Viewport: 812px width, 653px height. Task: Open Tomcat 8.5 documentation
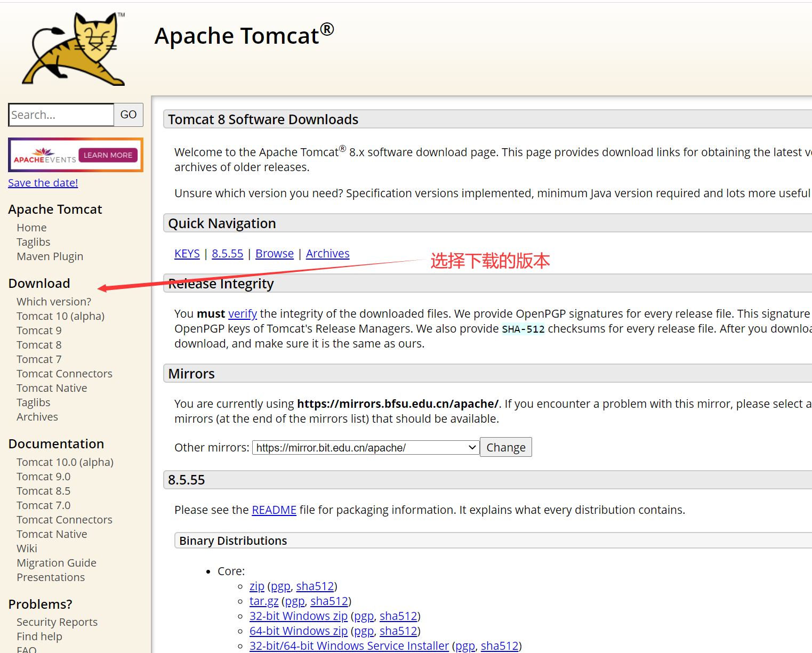pos(44,491)
